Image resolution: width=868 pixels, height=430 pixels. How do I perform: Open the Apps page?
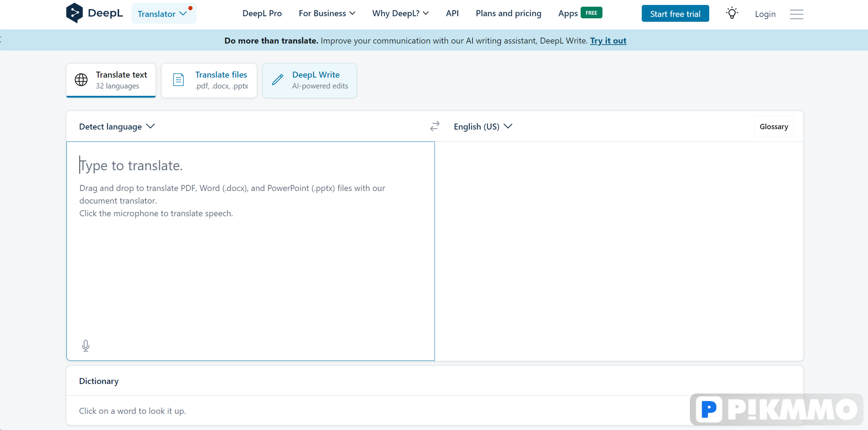point(568,14)
